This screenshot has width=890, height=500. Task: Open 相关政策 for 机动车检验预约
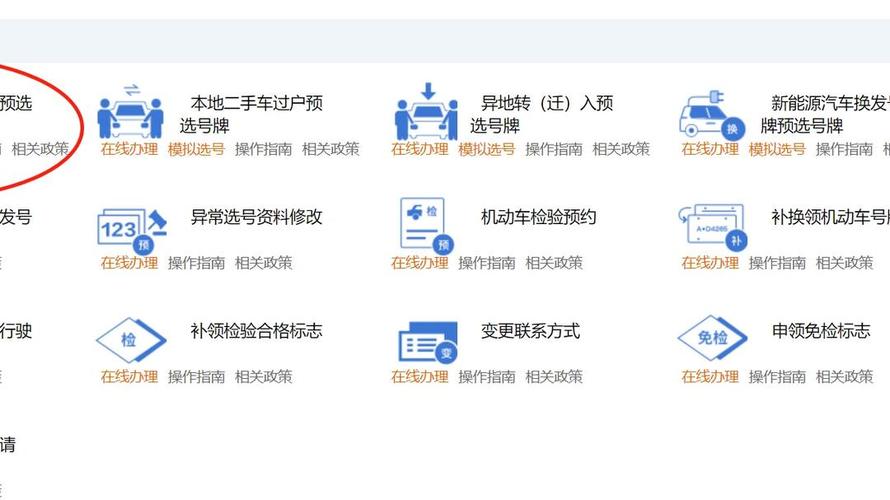pos(554,263)
